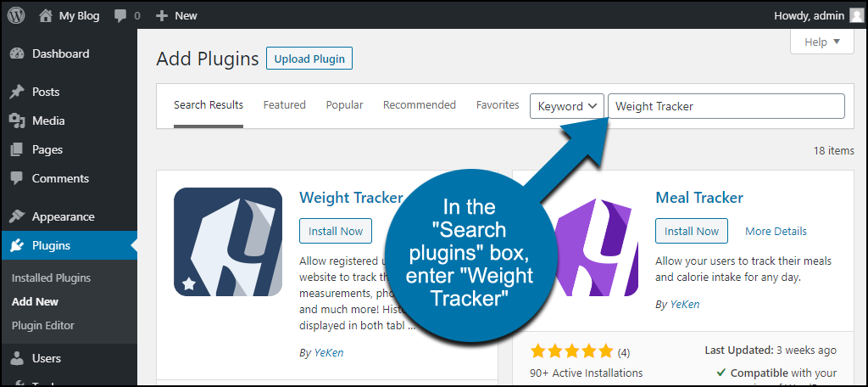Open the comments bubble icon in admin bar
Screen dimensions: 868x387
click(120, 17)
